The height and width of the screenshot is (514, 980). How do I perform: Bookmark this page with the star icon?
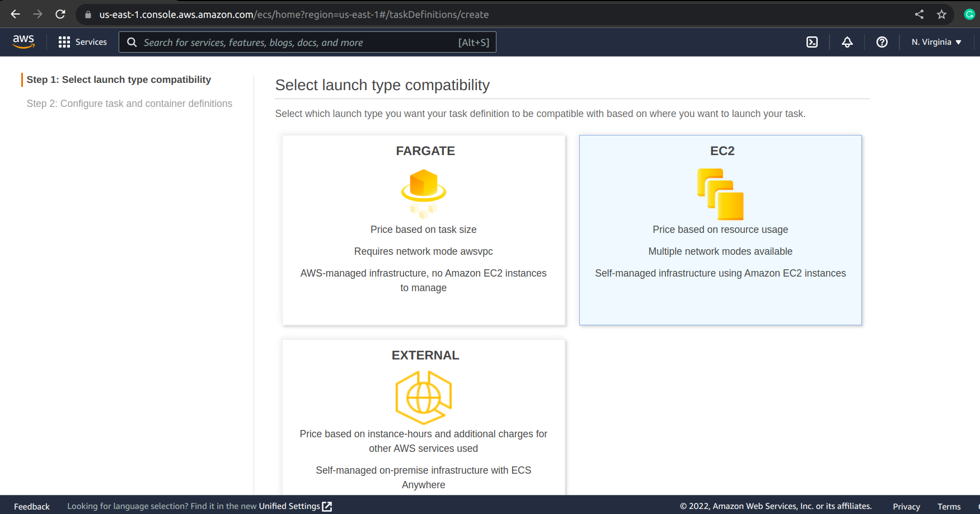941,15
